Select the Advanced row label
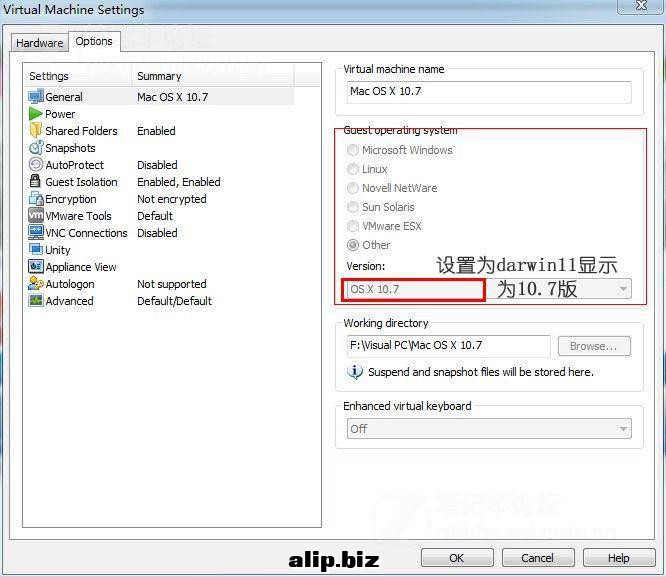666x577 pixels. pyautogui.click(x=70, y=301)
